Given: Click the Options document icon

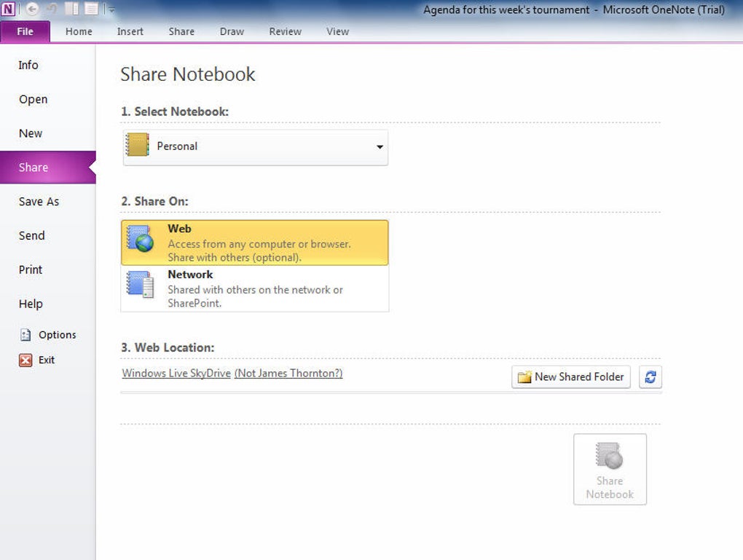Looking at the screenshot, I should [25, 335].
